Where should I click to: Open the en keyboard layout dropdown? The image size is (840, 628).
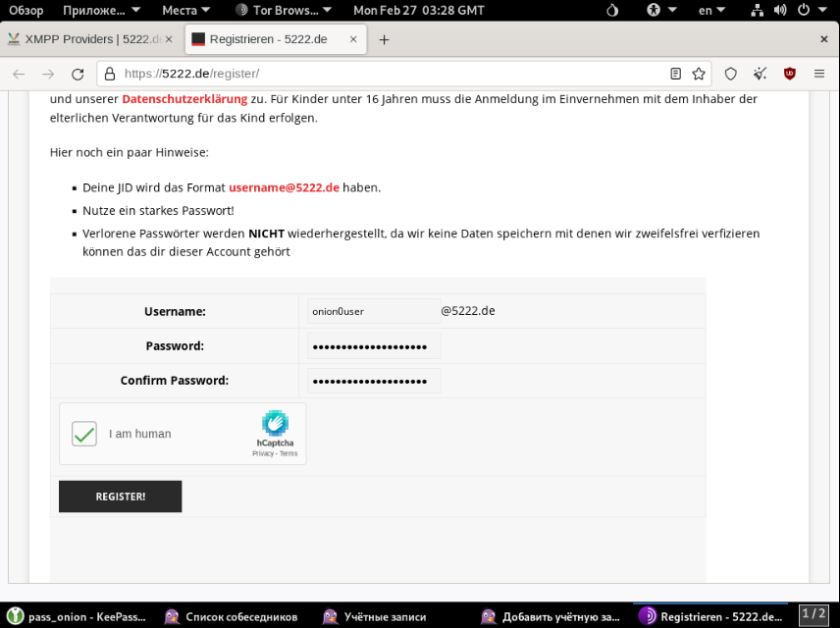coord(711,10)
